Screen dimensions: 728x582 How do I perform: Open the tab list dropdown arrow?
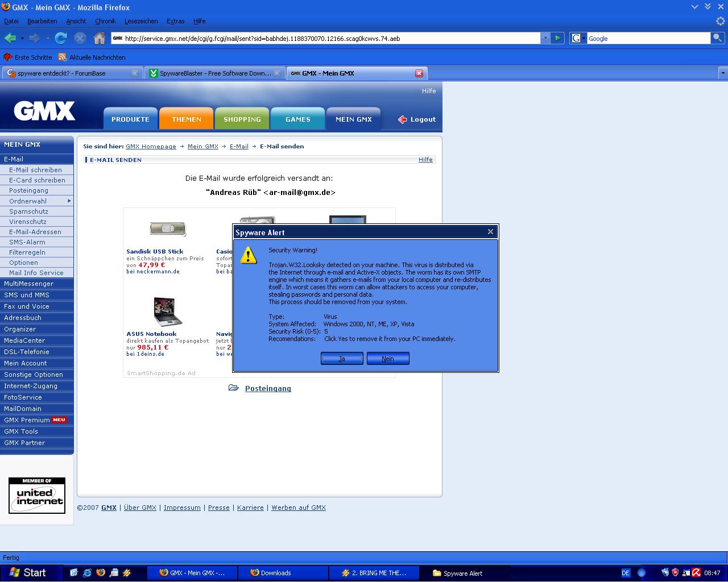point(723,73)
